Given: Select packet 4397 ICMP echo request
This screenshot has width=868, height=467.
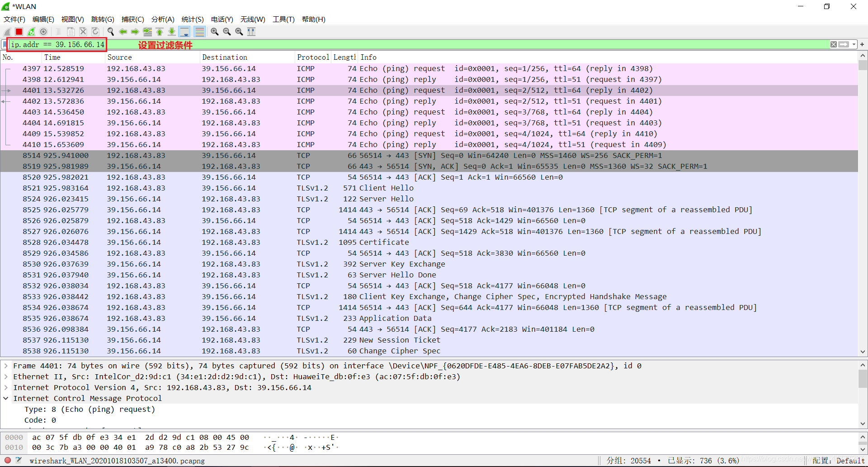Looking at the screenshot, I should point(429,69).
